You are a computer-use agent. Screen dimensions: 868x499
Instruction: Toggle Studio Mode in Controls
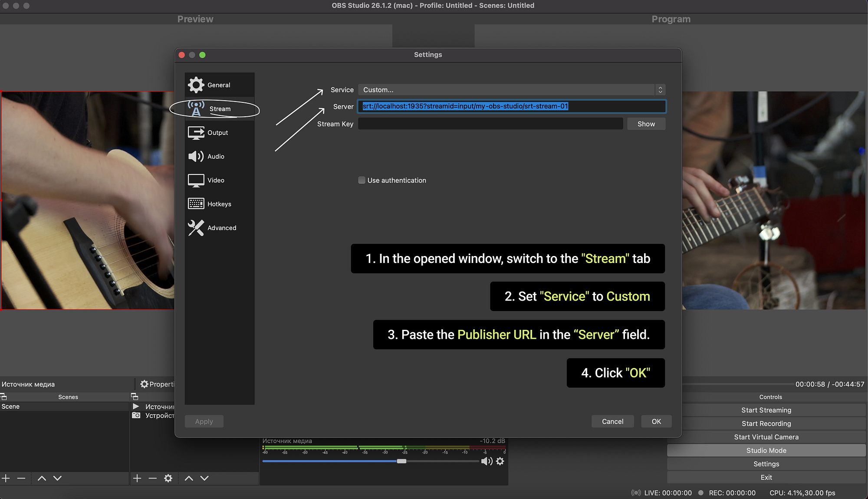(x=766, y=450)
